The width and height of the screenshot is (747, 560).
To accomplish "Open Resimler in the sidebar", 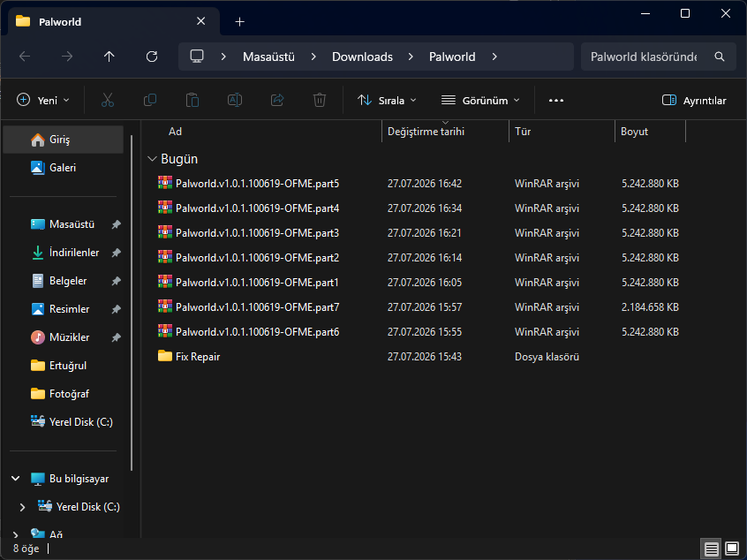I will 63,309.
